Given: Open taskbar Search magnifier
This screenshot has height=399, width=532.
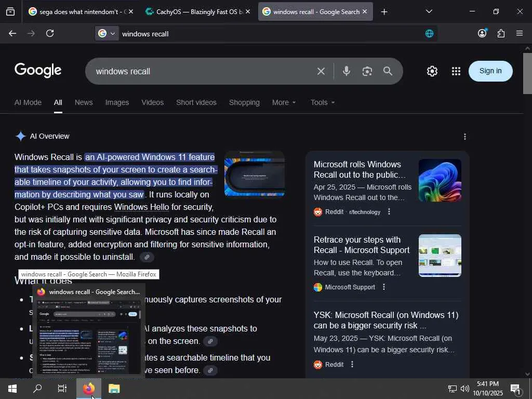Looking at the screenshot, I should (x=37, y=389).
